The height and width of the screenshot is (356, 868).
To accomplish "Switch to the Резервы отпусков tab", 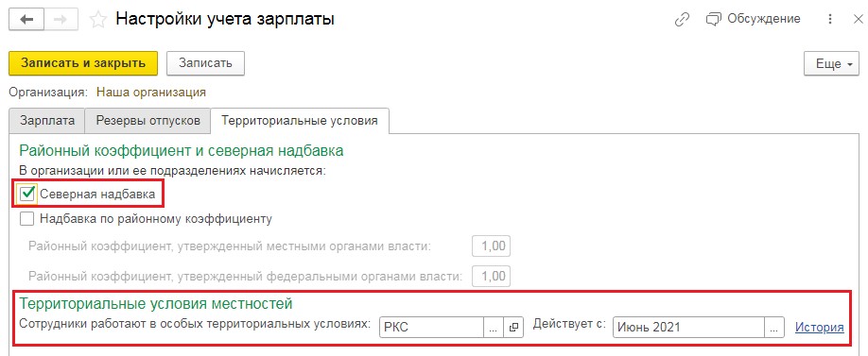I will coord(148,121).
